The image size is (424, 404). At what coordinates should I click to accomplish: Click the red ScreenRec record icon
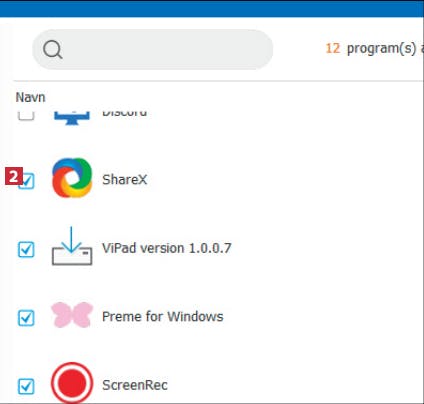click(72, 382)
